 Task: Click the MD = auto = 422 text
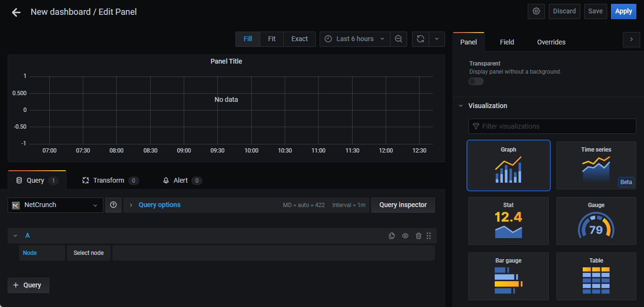(x=304, y=205)
